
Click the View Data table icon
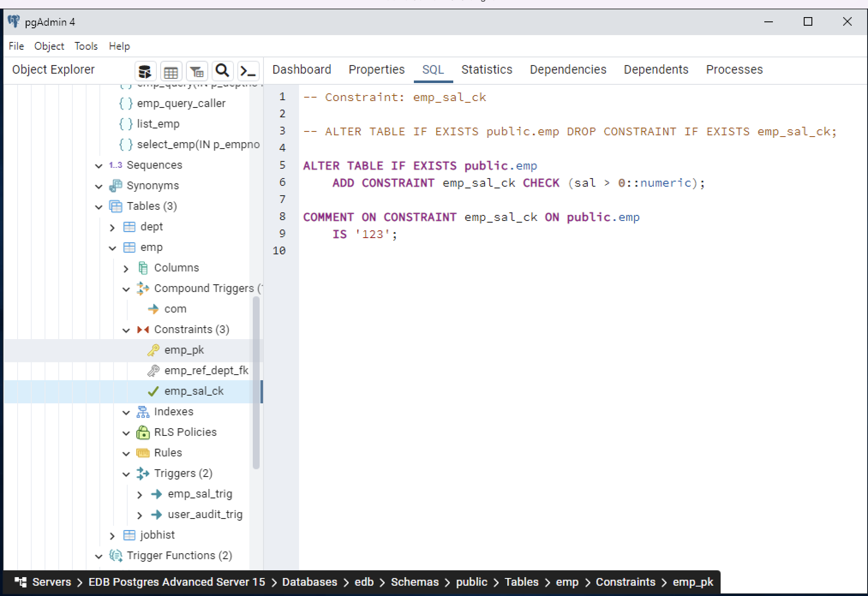pyautogui.click(x=171, y=71)
